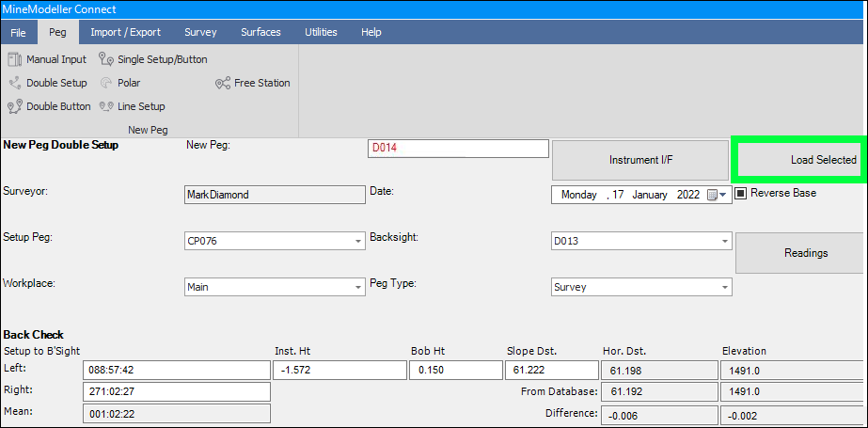Select Single Setup/Button tool
This screenshot has height=428, width=868.
[106, 59]
